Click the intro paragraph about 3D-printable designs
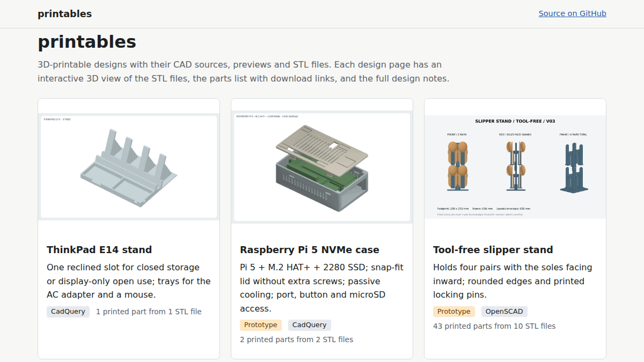 point(243,71)
